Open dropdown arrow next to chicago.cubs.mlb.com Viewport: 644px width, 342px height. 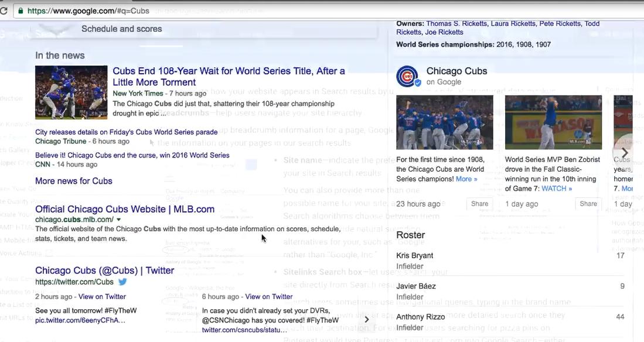[x=119, y=220]
